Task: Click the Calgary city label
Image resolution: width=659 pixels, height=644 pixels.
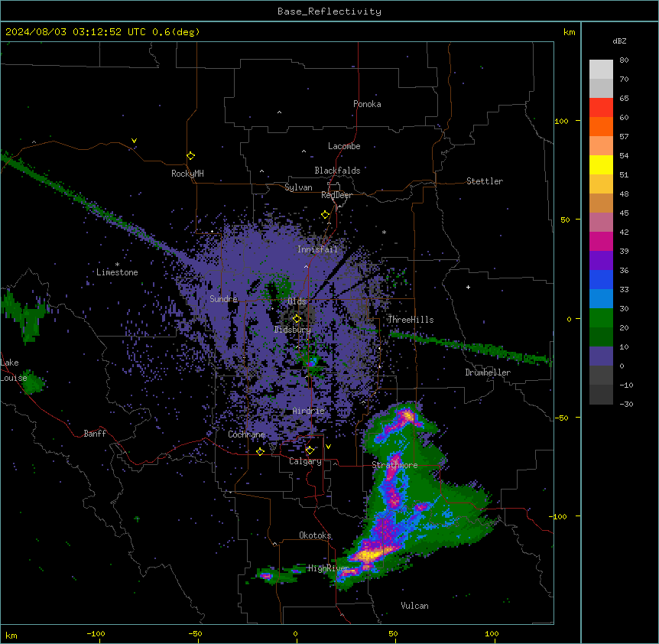Action: (305, 461)
